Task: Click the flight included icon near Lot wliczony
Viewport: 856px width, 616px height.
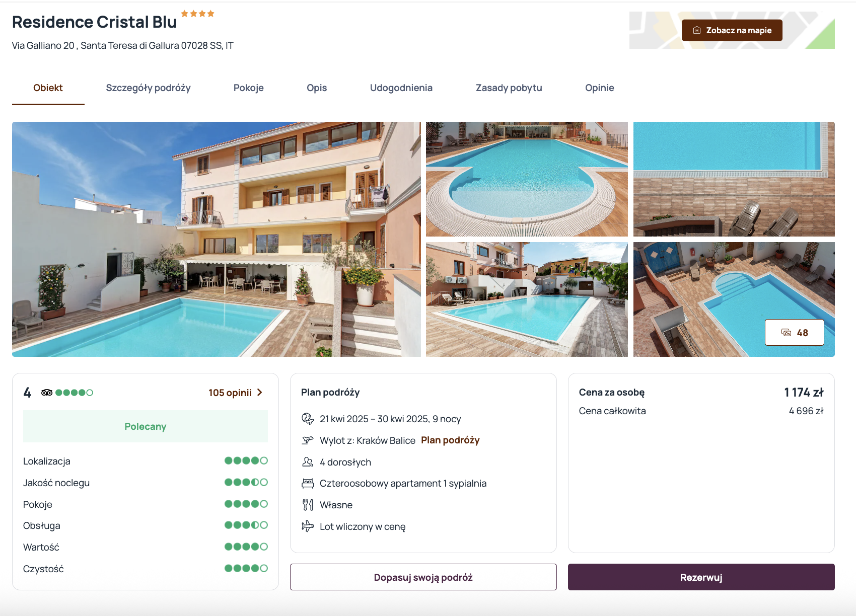Action: pyautogui.click(x=308, y=526)
